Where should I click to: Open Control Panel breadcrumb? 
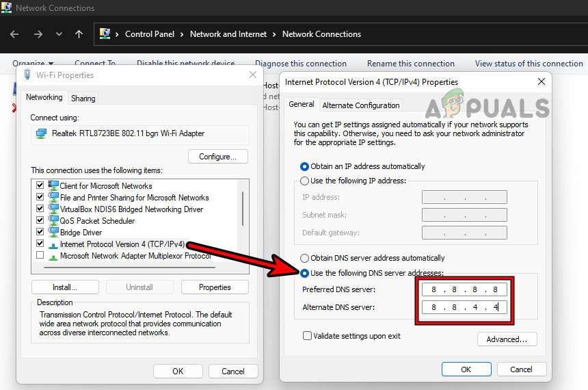(x=150, y=34)
